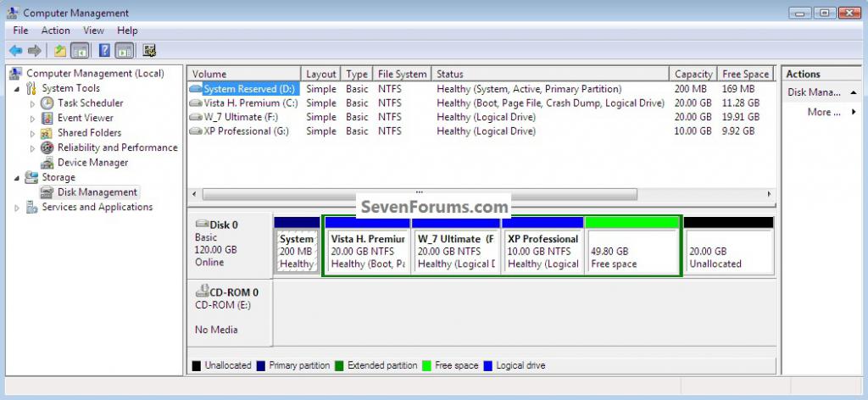The height and width of the screenshot is (400, 868).
Task: Click the green Free space legend swatch
Action: (427, 366)
